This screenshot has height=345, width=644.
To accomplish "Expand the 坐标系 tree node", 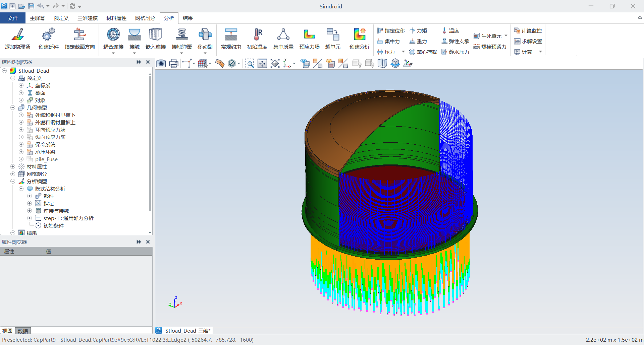I will [21, 85].
